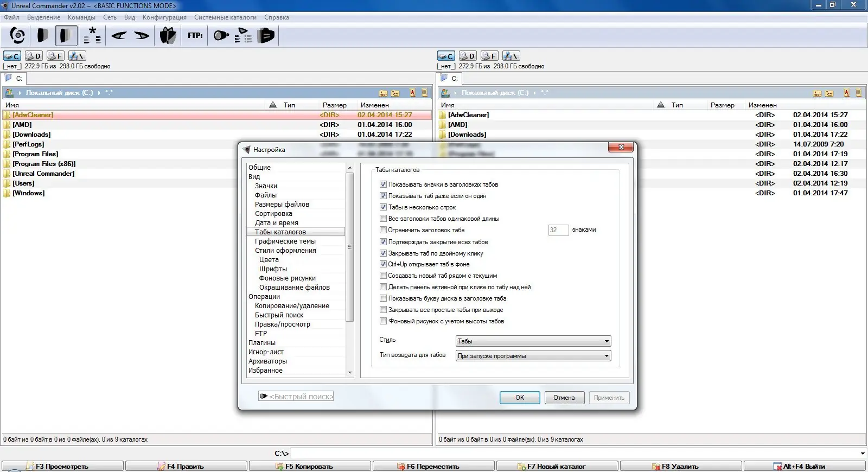Image resolution: width=868 pixels, height=472 pixels.
Task: Click 'Локальный диск (C:)' breadcrumb in left panel
Action: pos(60,93)
